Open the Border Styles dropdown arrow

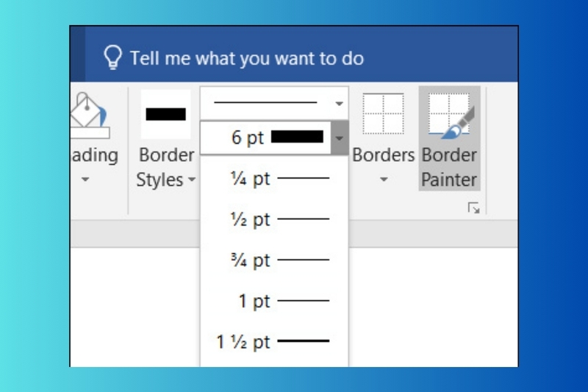(x=192, y=179)
